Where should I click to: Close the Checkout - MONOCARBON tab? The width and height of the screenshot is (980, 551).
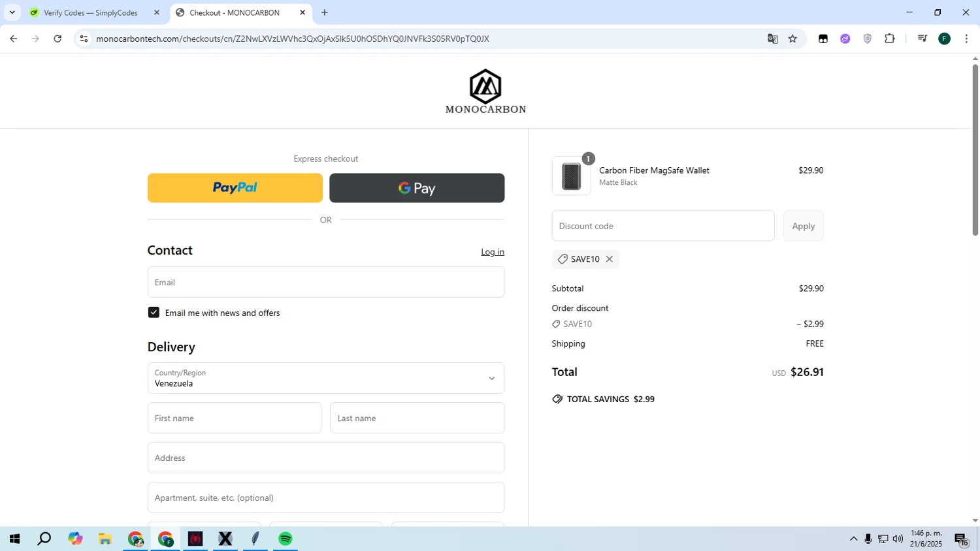click(302, 12)
